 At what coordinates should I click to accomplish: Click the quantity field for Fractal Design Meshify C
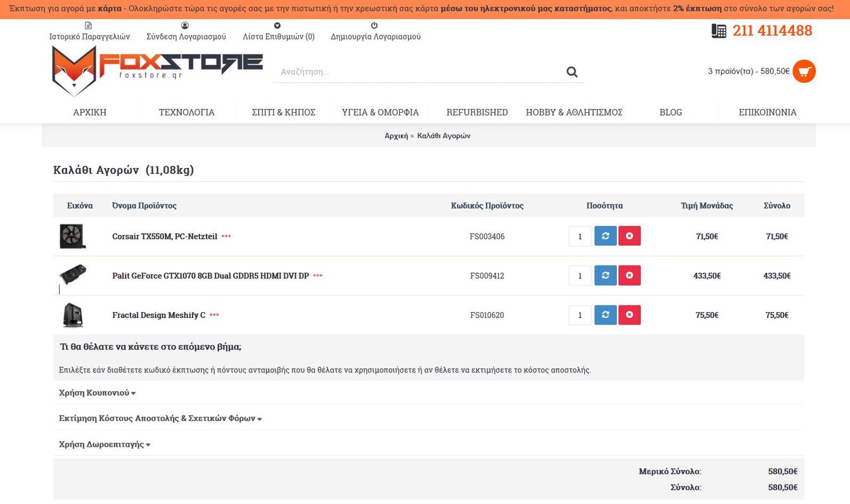tap(580, 315)
